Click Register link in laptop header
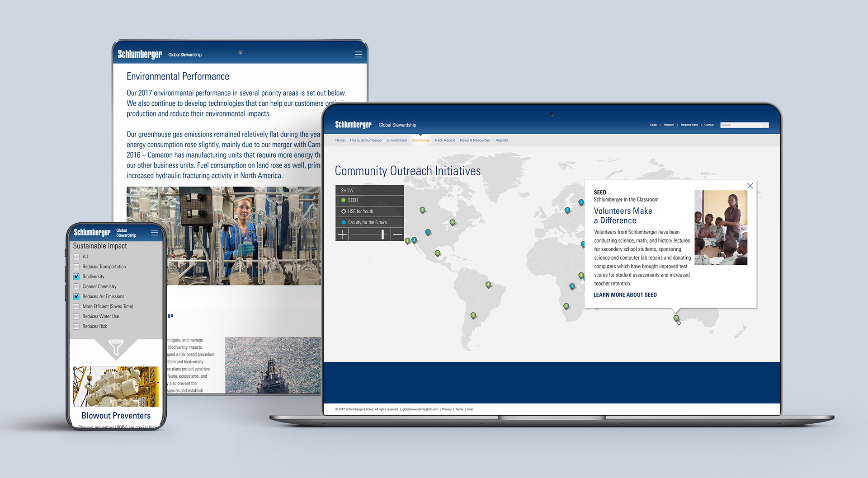This screenshot has height=478, width=868. 669,125
